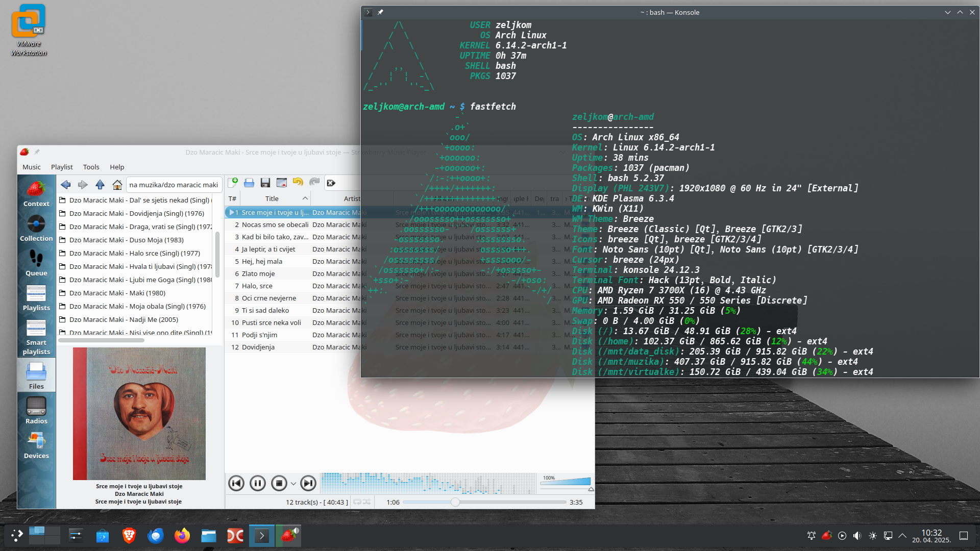The width and height of the screenshot is (980, 551).
Task: Redo the playlist change
Action: pyautogui.click(x=314, y=183)
